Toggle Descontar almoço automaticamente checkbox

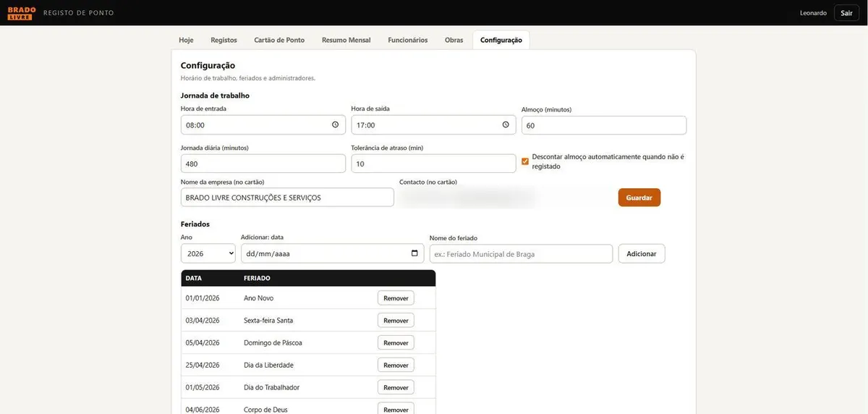click(525, 161)
